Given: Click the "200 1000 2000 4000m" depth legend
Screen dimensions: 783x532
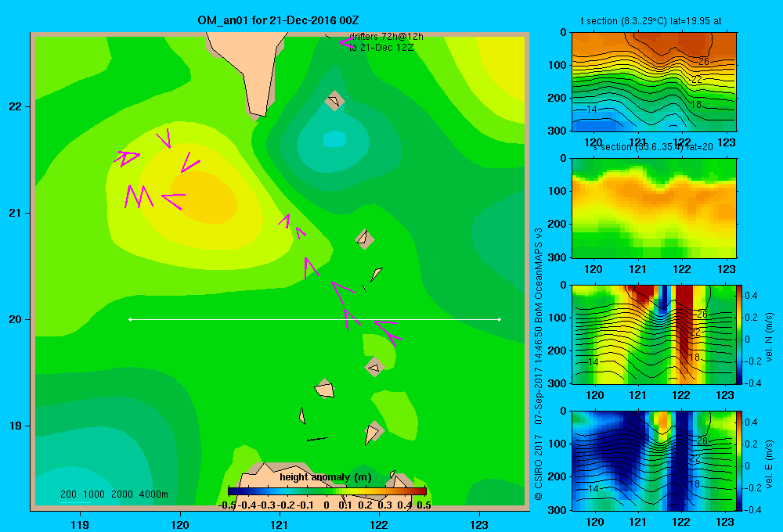Looking at the screenshot, I should click(114, 494).
